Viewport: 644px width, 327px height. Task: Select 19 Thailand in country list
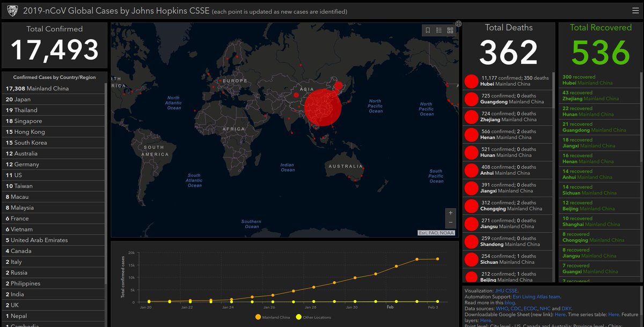[54, 110]
